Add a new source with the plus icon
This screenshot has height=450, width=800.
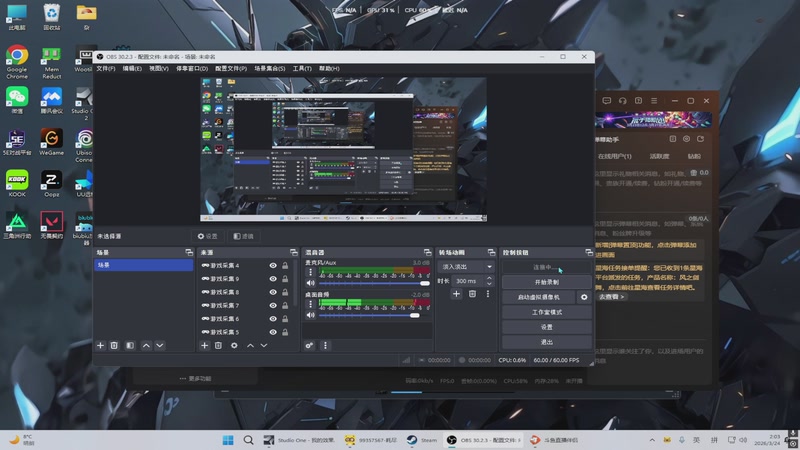(205, 345)
